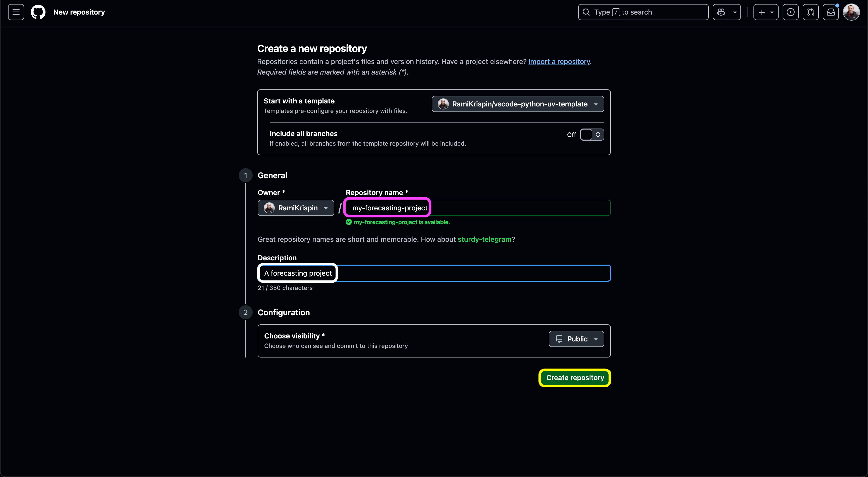Open the Pull requests icon
Viewport: 868px width, 477px height.
tap(810, 12)
